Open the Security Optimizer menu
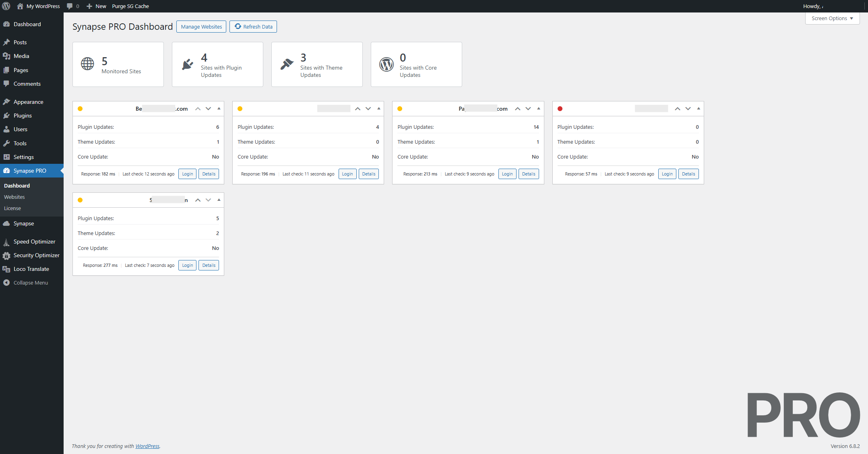Viewport: 868px width, 454px height. [36, 255]
